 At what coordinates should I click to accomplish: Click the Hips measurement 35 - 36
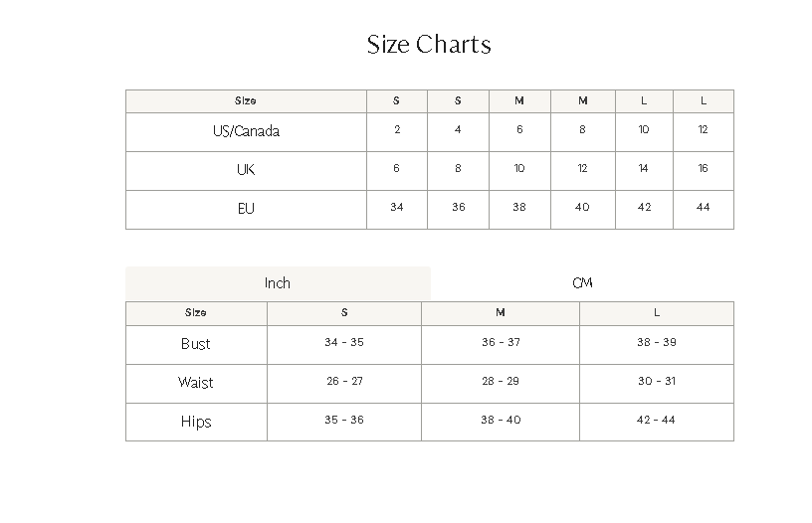pyautogui.click(x=344, y=420)
